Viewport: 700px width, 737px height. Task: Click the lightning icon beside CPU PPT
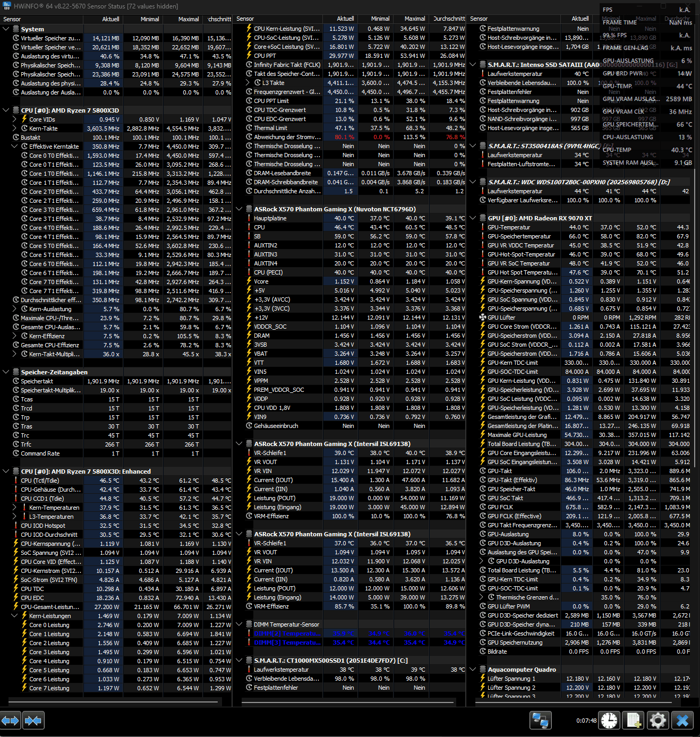pos(249,56)
